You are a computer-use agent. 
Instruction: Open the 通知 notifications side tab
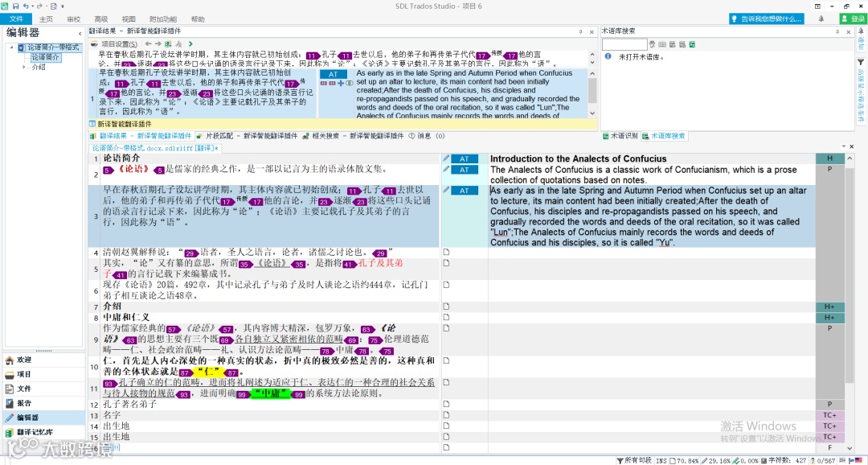[x=861, y=39]
